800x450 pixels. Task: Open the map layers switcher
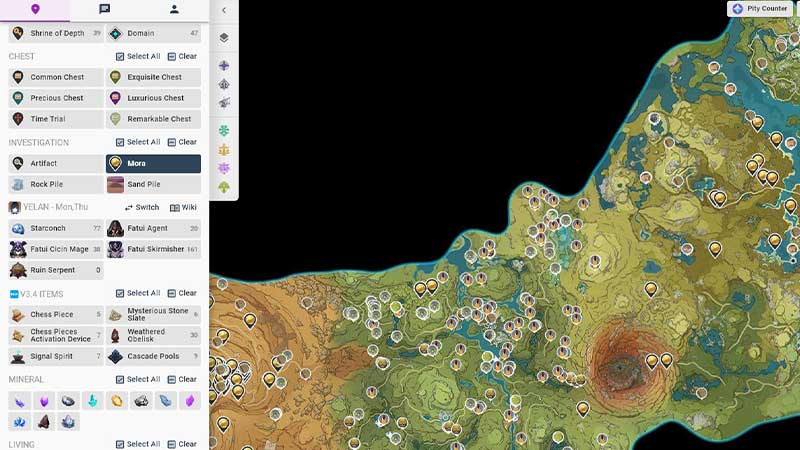point(224,38)
